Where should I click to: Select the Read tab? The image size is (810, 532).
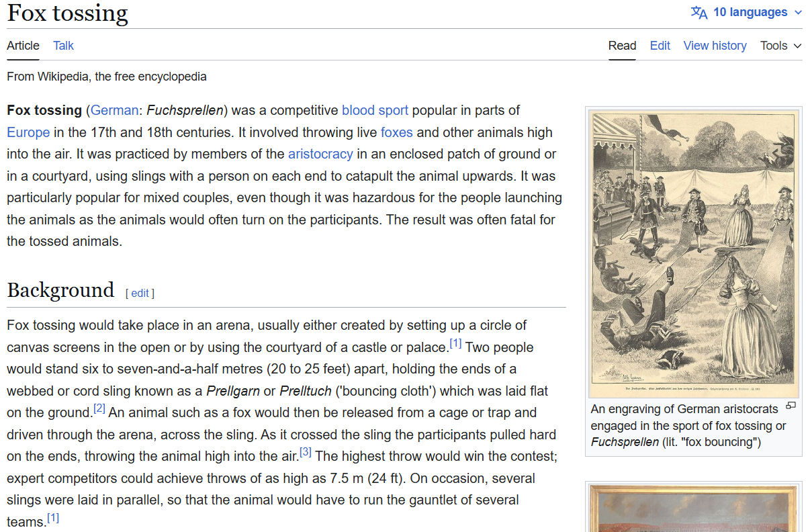click(x=622, y=46)
